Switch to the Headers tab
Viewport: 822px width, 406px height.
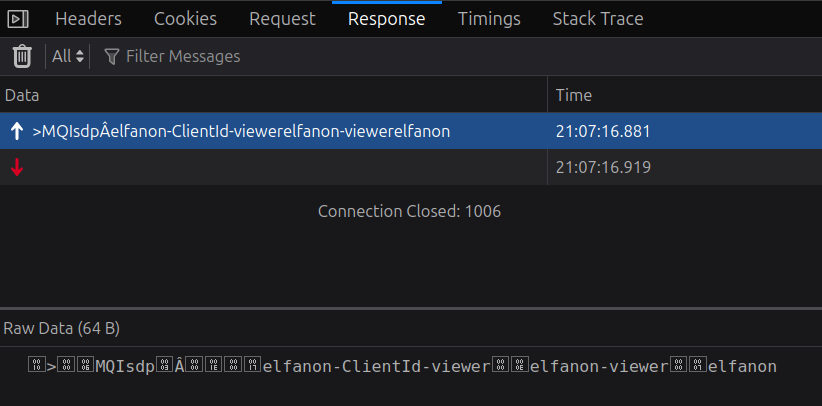[88, 19]
